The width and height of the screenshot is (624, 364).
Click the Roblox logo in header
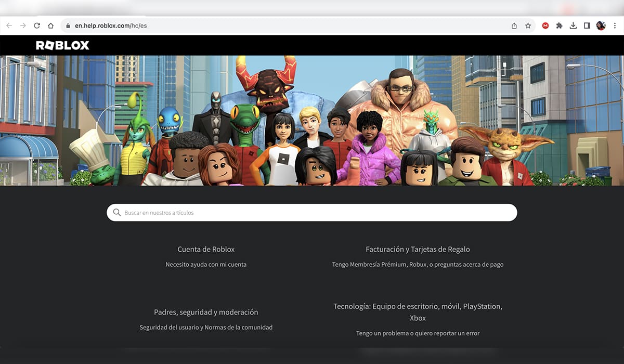(x=62, y=45)
